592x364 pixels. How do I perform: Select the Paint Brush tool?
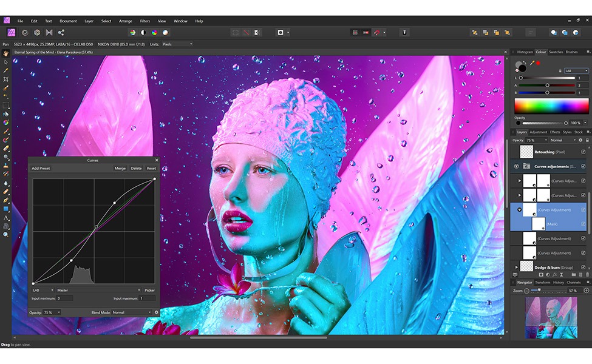pyautogui.click(x=5, y=131)
